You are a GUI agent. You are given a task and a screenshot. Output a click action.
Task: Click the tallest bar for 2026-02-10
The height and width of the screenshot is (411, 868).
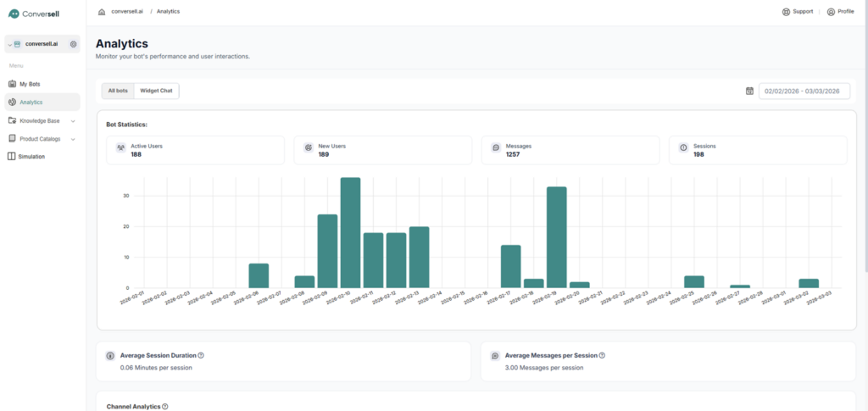pos(350,233)
